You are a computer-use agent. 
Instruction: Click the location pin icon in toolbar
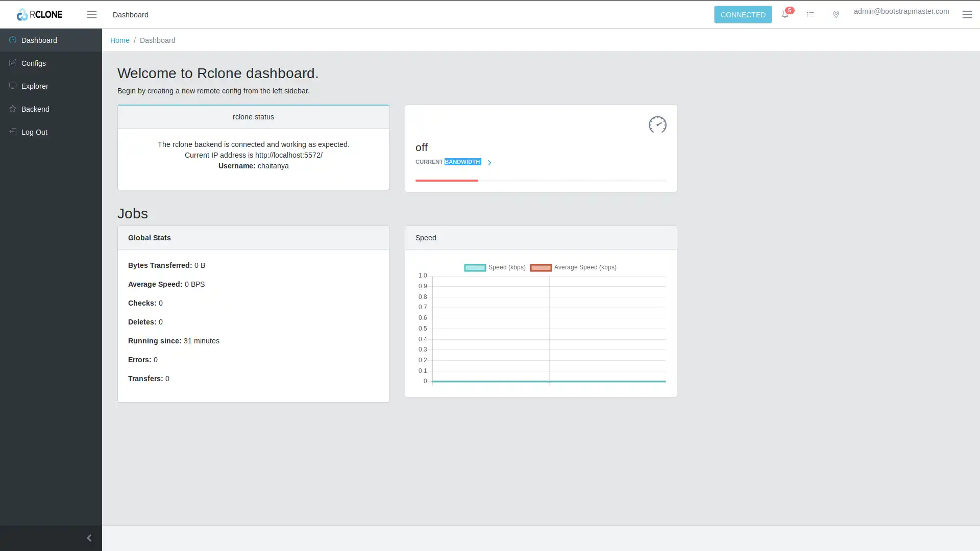[836, 14]
